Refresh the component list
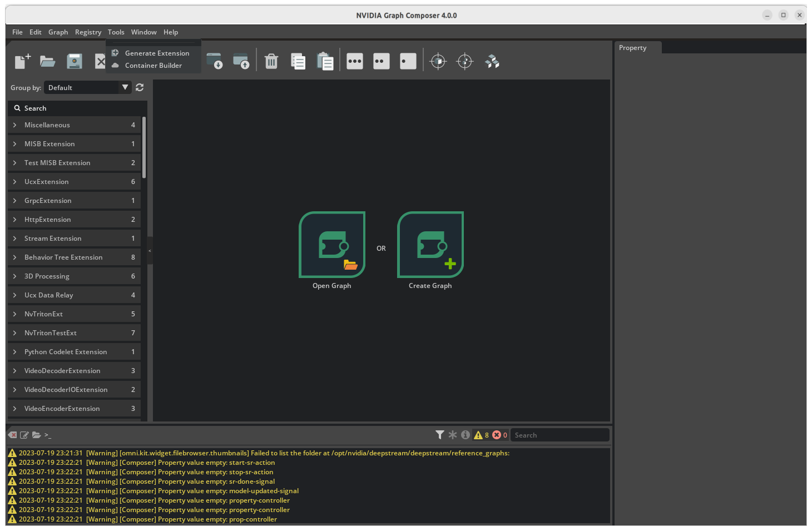Image resolution: width=812 pixels, height=531 pixels. [x=140, y=87]
